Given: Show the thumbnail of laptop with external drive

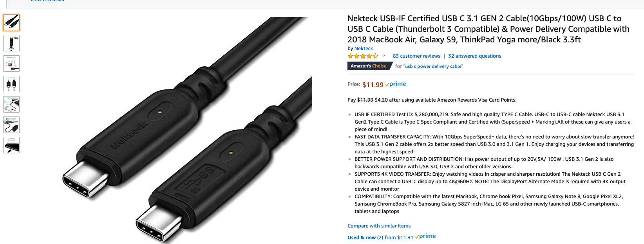Looking at the screenshot, I should pyautogui.click(x=11, y=104).
